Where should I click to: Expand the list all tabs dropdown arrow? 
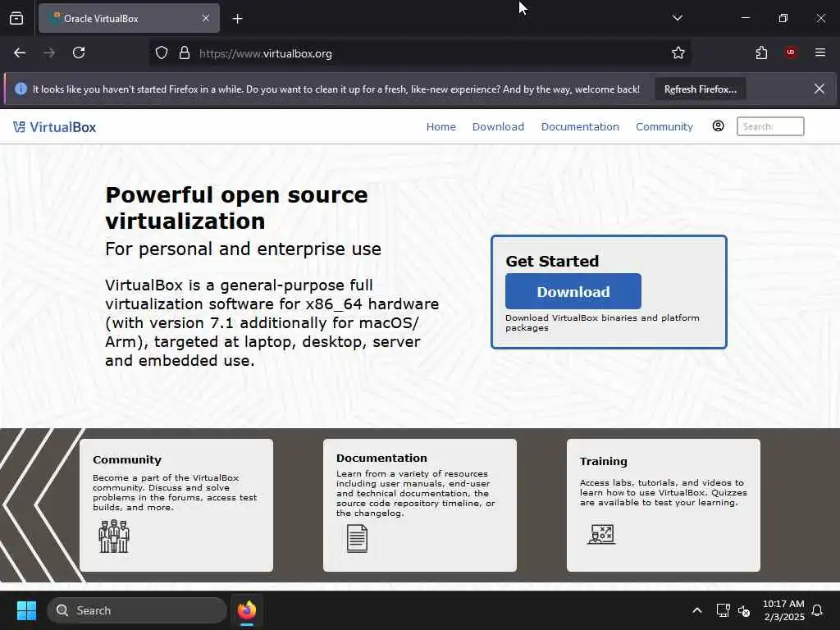[x=677, y=18]
